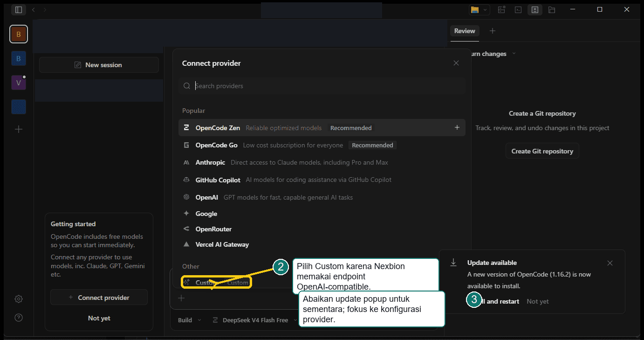This screenshot has width=644, height=340.
Task: Click the OpenCode Go logo icon
Action: pyautogui.click(x=186, y=145)
